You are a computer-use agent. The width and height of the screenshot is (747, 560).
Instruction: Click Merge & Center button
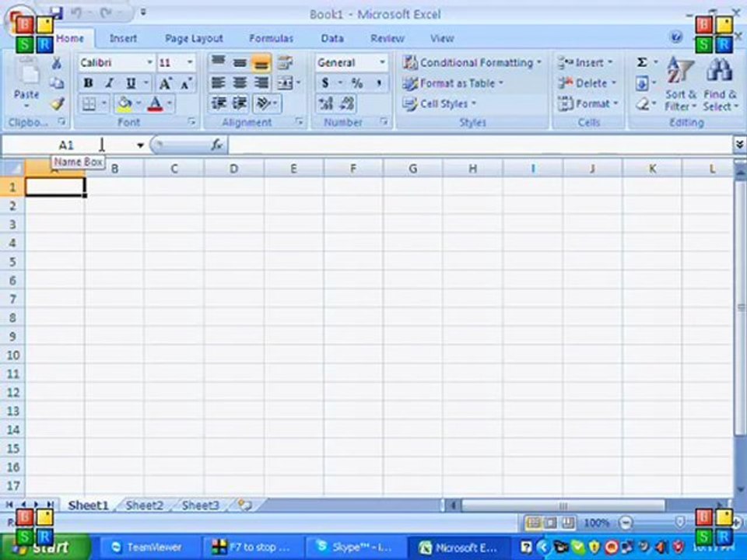(285, 83)
